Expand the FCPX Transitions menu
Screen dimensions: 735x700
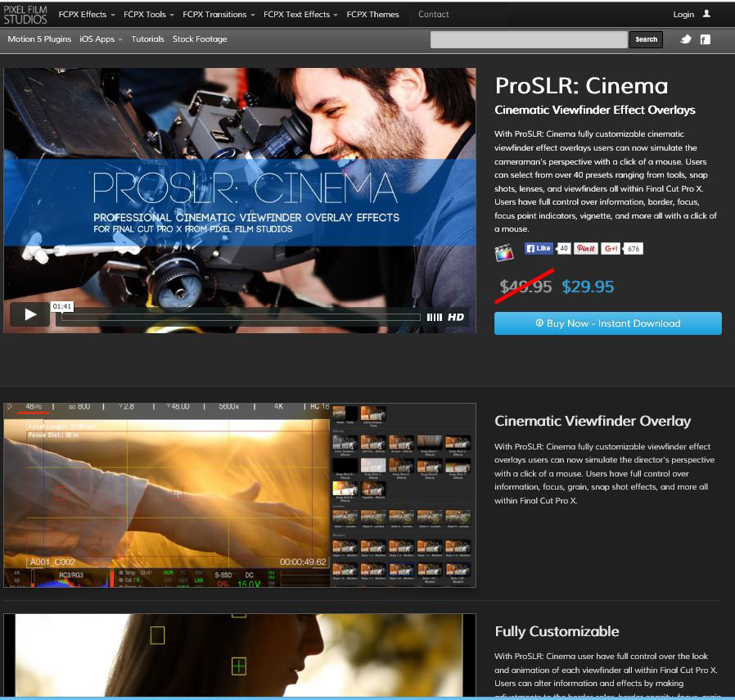(215, 14)
